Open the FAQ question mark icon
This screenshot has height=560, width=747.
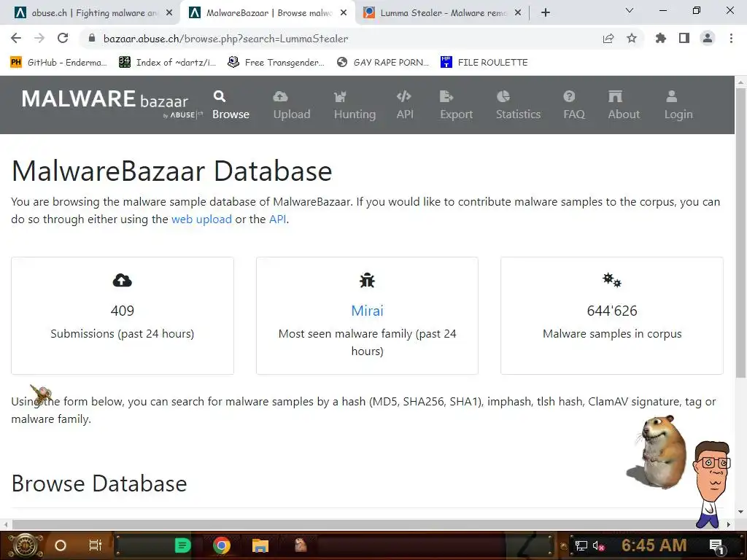[569, 97]
